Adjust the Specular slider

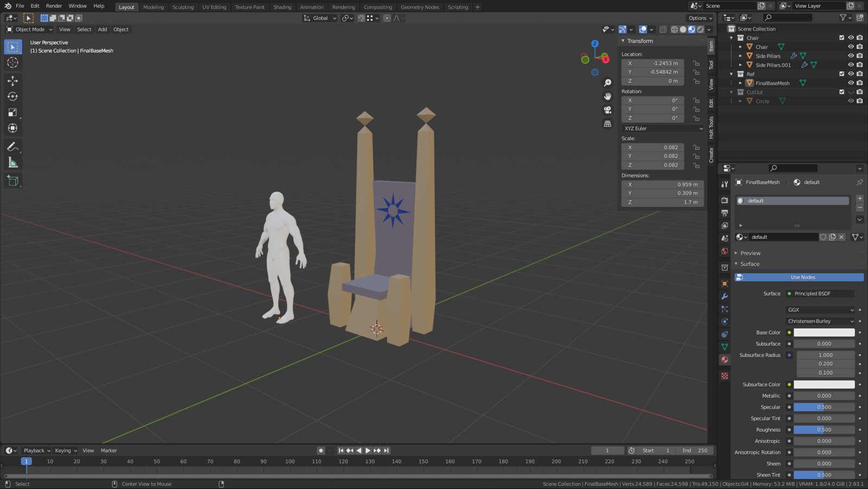tap(824, 407)
